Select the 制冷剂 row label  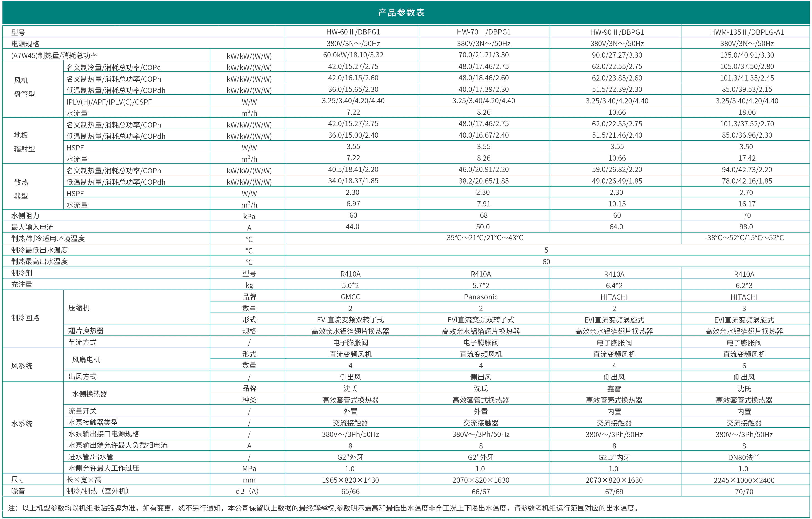click(x=22, y=273)
